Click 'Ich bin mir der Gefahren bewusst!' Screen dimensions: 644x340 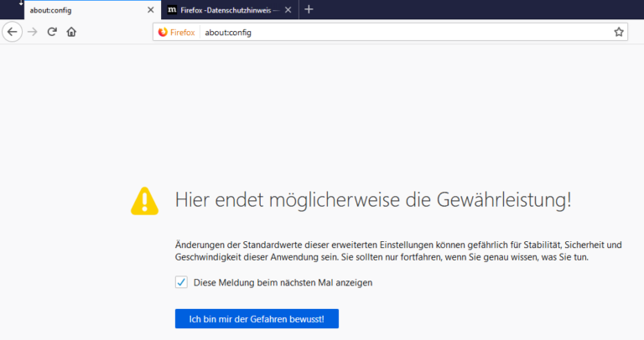(257, 319)
